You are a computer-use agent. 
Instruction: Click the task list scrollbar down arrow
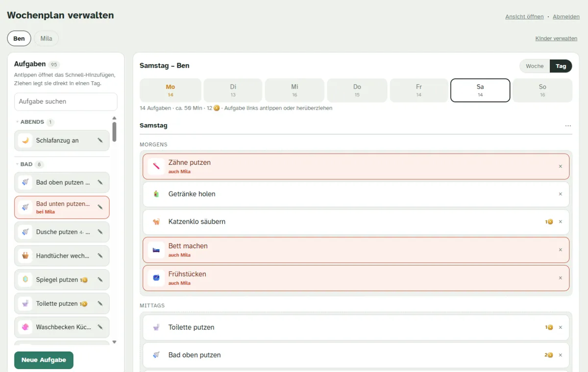[x=115, y=342]
